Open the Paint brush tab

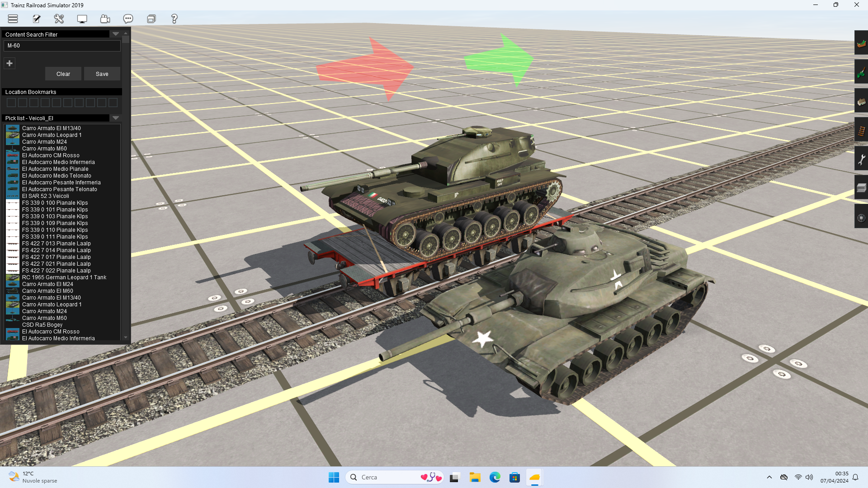(x=861, y=72)
